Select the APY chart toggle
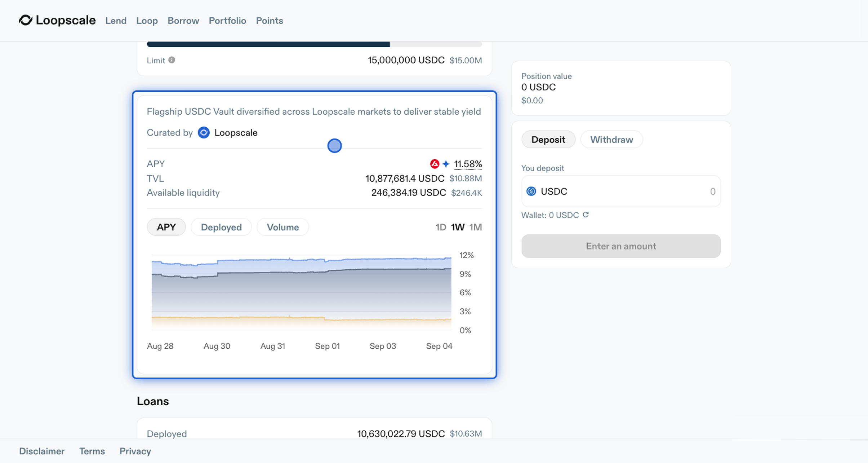The height and width of the screenshot is (463, 868). click(166, 227)
